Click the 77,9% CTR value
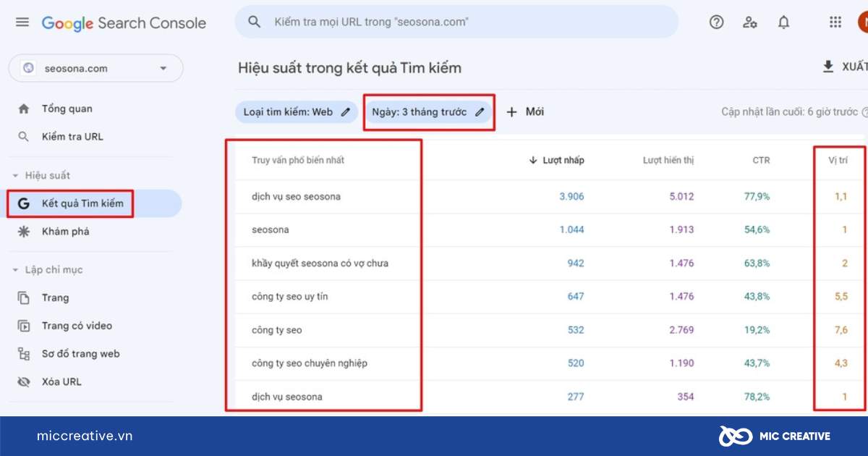 point(757,196)
